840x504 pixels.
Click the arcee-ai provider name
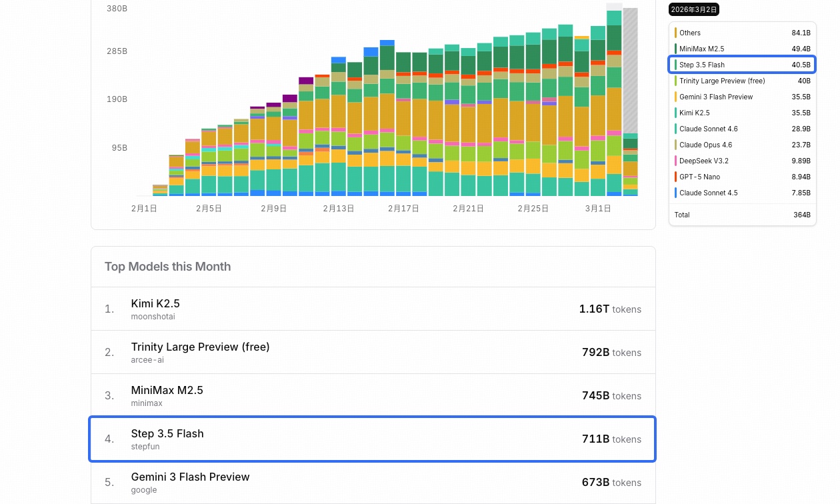147,360
